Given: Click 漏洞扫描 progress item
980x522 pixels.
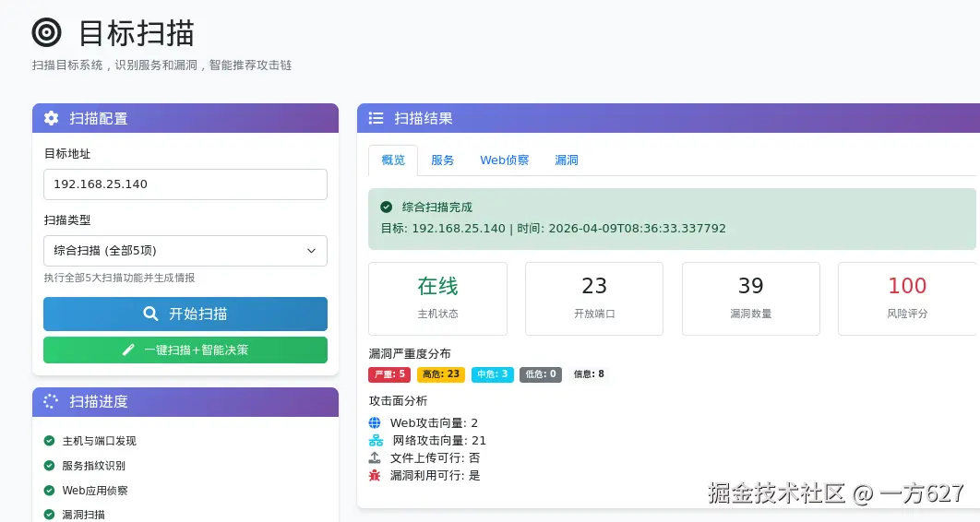Looking at the screenshot, I should (83, 515).
